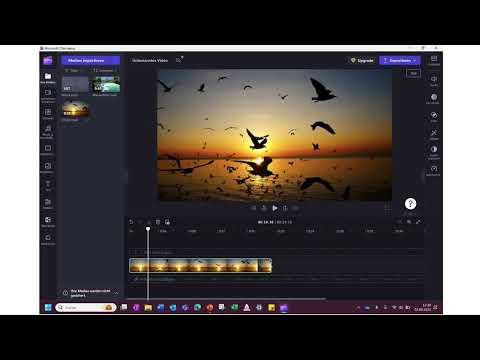Image resolution: width=480 pixels, height=360 pixels.
Task: Open the Vorlagen templates grid tab
Action: 48,114
